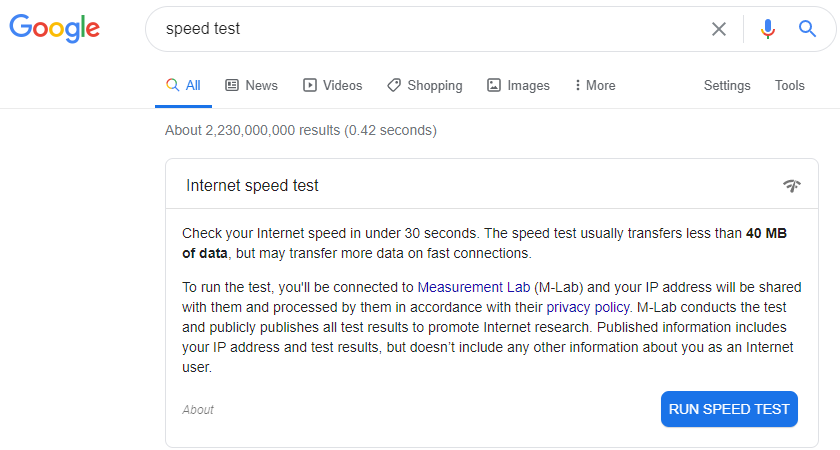Viewport: 840px width, 450px height.
Task: Click the blue magnifying glass search icon
Action: click(808, 29)
